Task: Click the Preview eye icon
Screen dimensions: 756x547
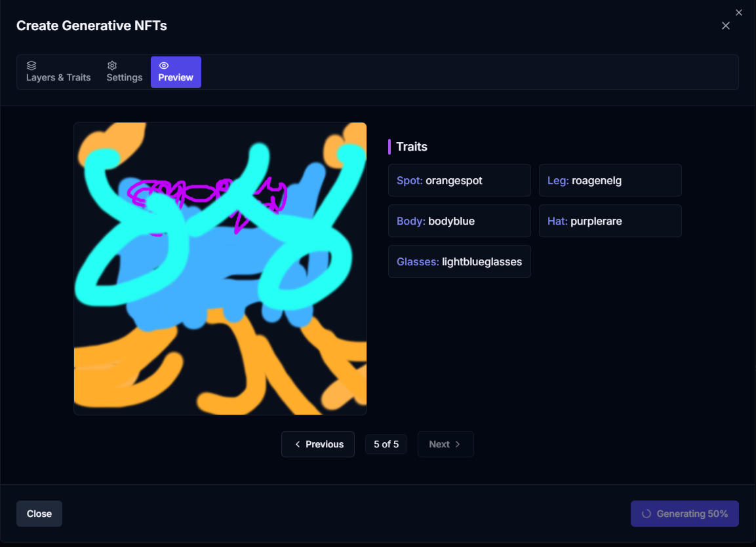Action: coord(164,66)
